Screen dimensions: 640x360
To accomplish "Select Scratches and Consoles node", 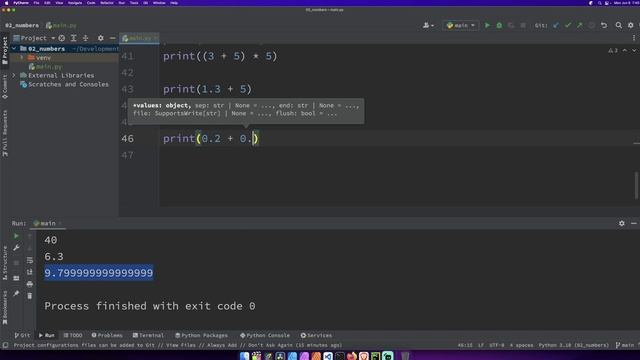I will pyautogui.click(x=64, y=84).
